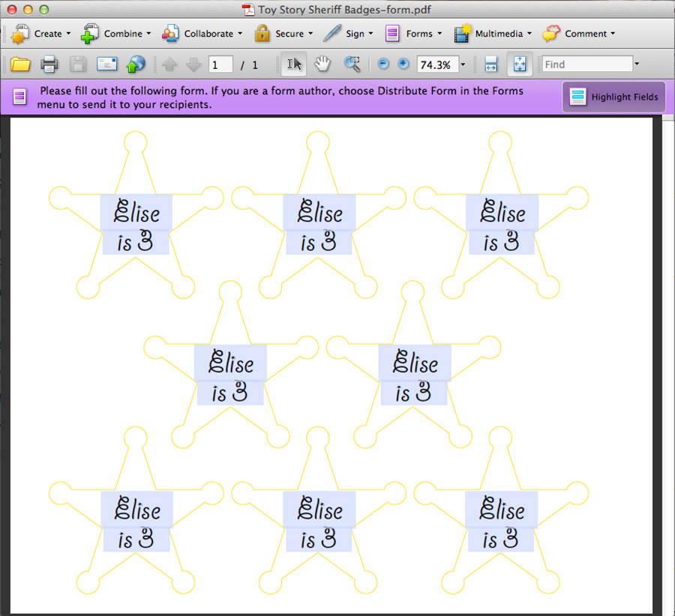Go to next page with the down arrow
This screenshot has width=675, height=616.
coord(193,64)
